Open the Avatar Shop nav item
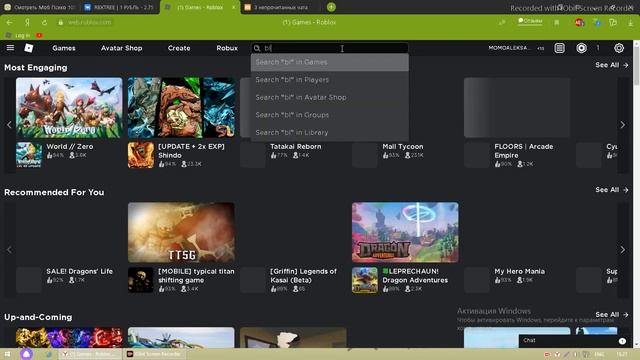 point(122,48)
